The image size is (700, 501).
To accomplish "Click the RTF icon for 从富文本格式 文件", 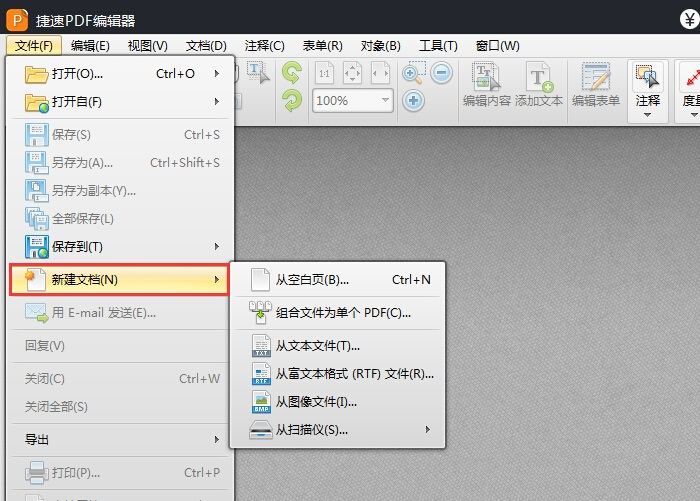I will point(261,374).
